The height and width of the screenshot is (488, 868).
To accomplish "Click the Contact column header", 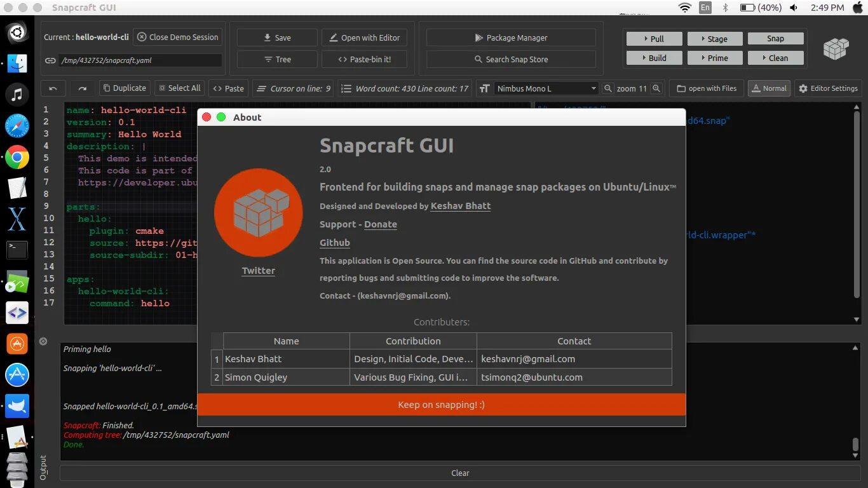I will (574, 341).
